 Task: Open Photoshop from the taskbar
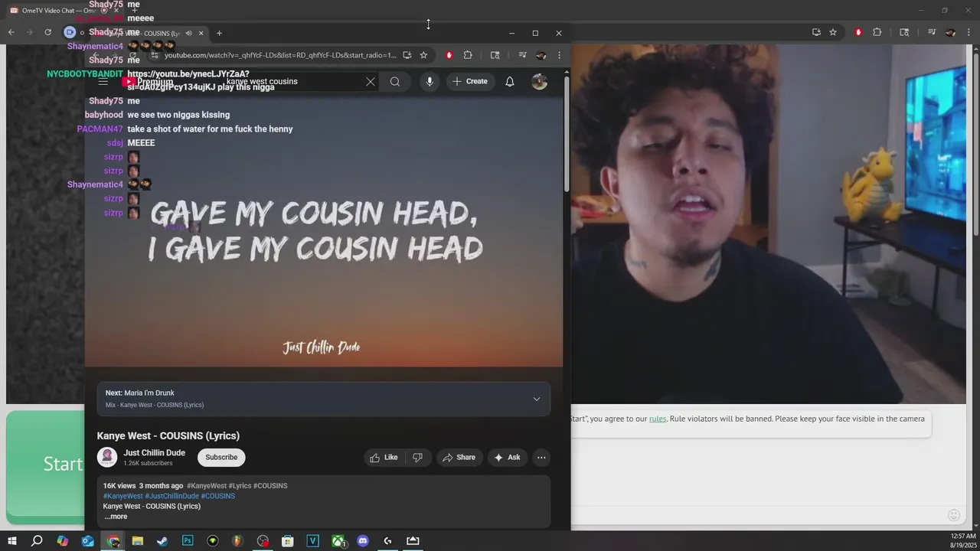(188, 541)
